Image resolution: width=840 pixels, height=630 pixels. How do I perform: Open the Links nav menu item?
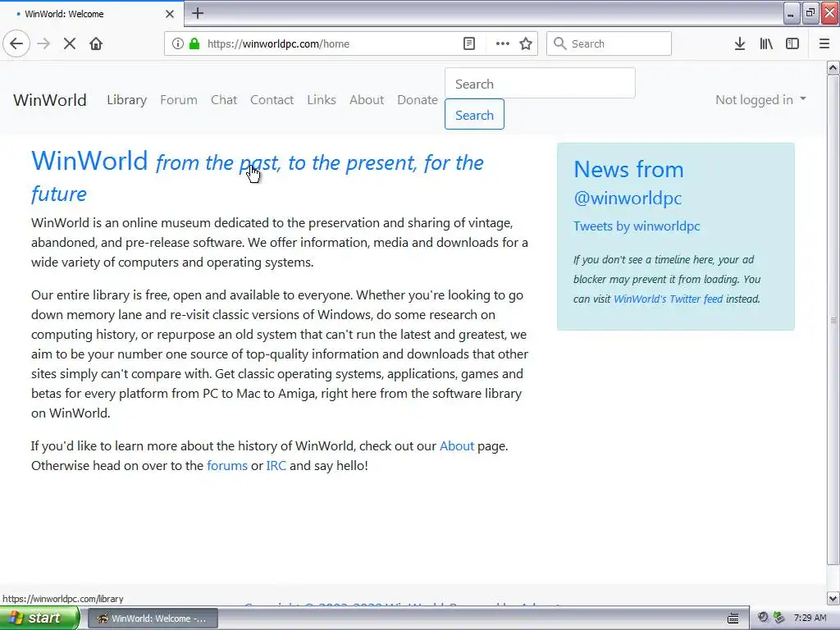(322, 99)
